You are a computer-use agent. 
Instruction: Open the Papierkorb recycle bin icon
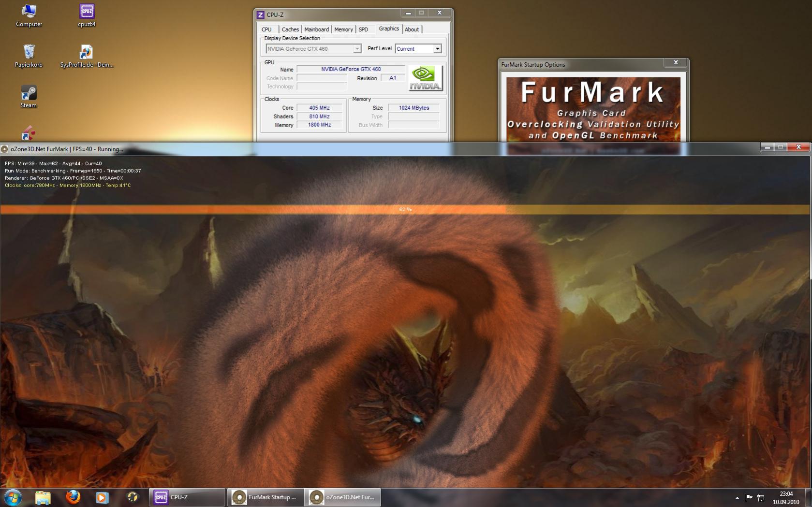[x=29, y=56]
